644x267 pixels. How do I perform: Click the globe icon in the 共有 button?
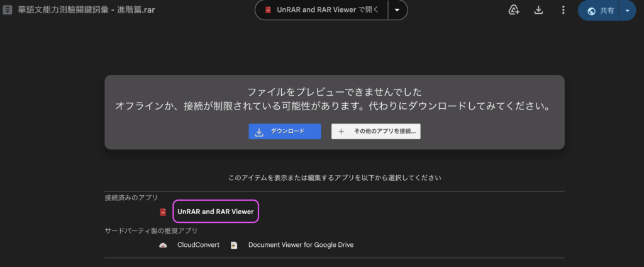click(591, 11)
